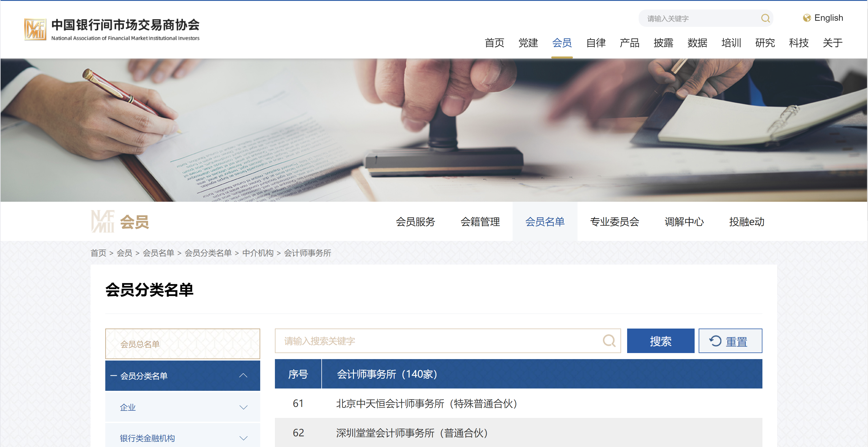Screen dimensions: 868x447
Task: Open the 会员 main navigation tab
Action: click(562, 43)
